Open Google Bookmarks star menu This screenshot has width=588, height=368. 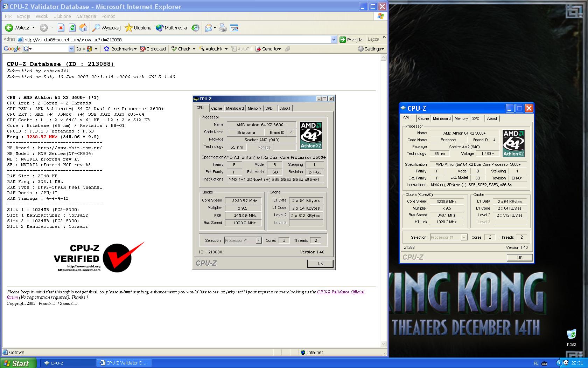point(120,49)
